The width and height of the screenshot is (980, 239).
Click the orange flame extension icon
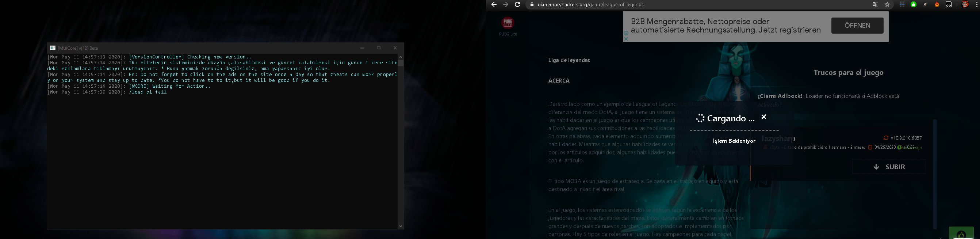pyautogui.click(x=937, y=4)
